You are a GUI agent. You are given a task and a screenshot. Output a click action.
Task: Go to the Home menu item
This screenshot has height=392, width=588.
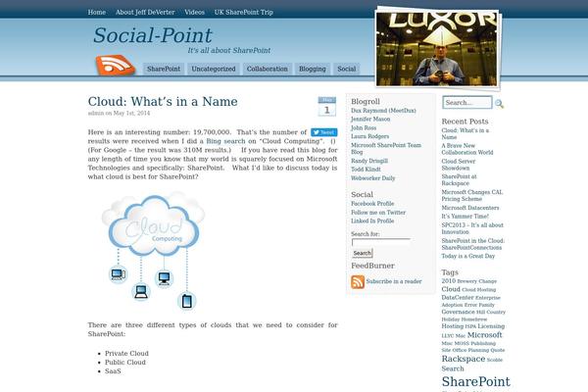[x=97, y=12]
